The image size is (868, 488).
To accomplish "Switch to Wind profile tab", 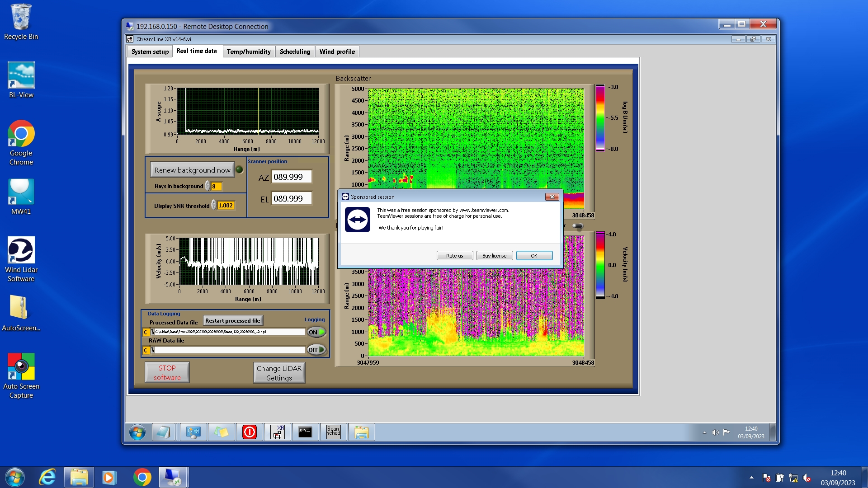I will click(337, 52).
